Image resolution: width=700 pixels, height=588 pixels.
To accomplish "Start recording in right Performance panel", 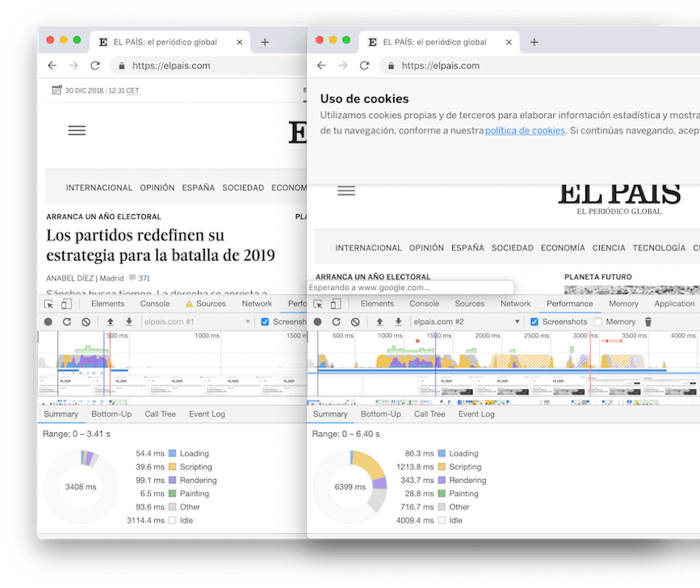I will pyautogui.click(x=317, y=322).
